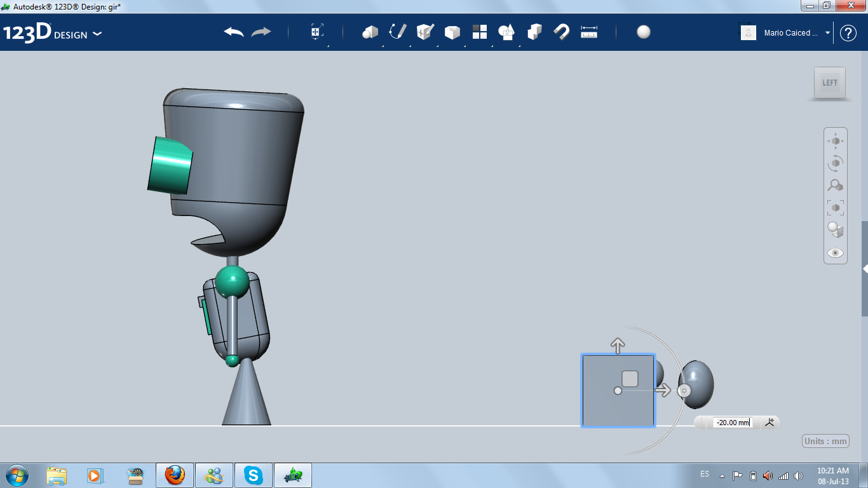Open Firefox from the taskbar
The height and width of the screenshot is (488, 868).
pos(175,475)
